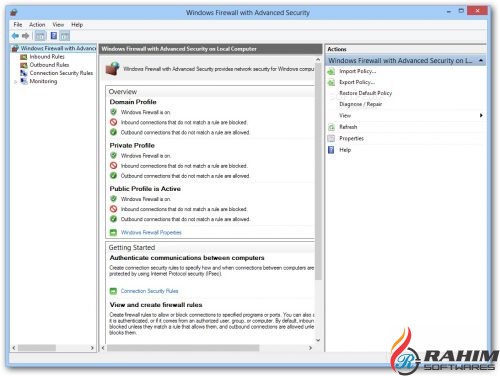Click the green shield icon under Public Profile

point(113,199)
